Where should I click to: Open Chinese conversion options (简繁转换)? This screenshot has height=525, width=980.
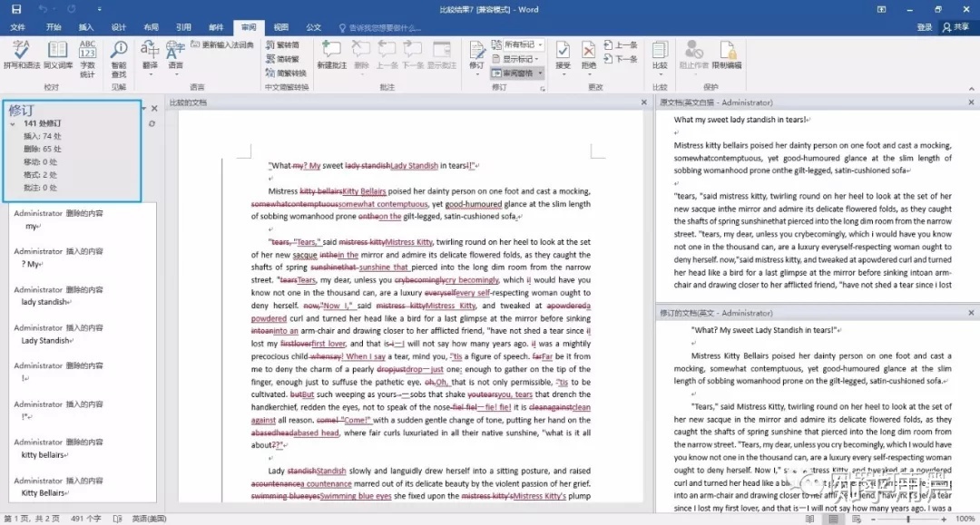click(286, 73)
